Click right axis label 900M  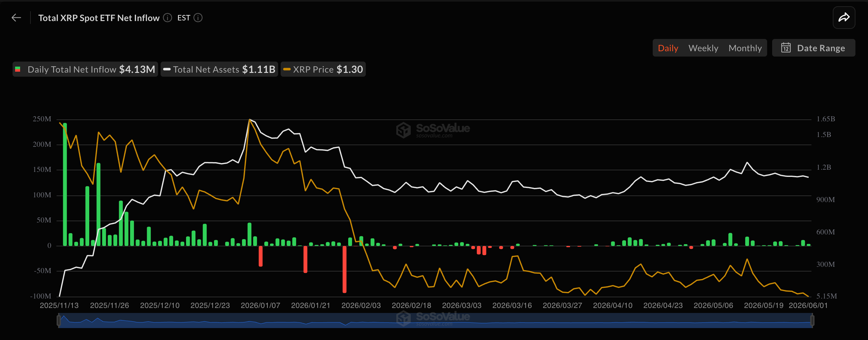point(826,200)
